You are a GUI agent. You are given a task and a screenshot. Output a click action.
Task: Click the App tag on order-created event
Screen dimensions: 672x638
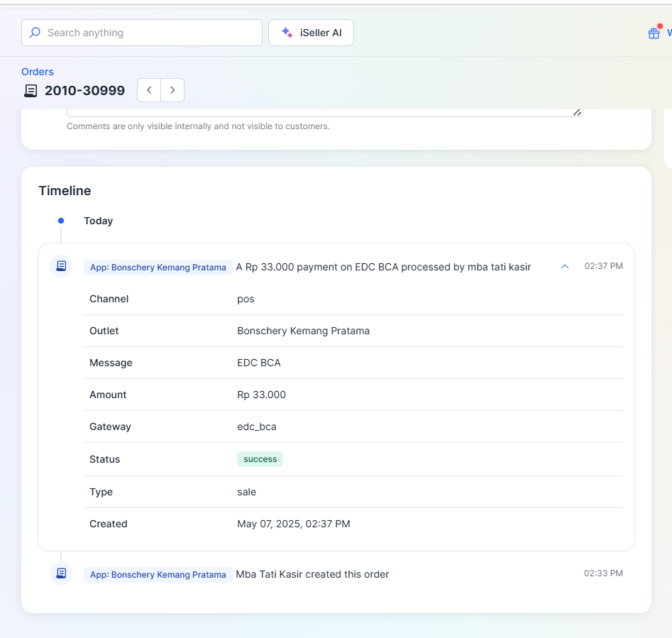[158, 575]
